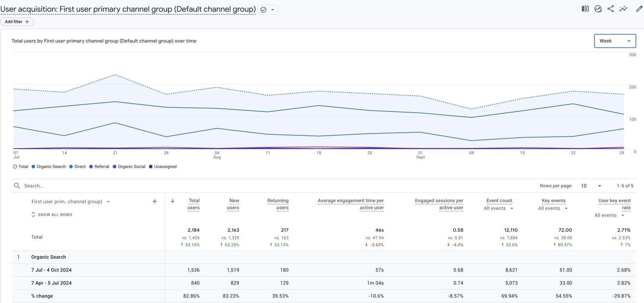Image resolution: width=644 pixels, height=303 pixels.
Task: Open the rows per page dropdown
Action: pos(591,186)
